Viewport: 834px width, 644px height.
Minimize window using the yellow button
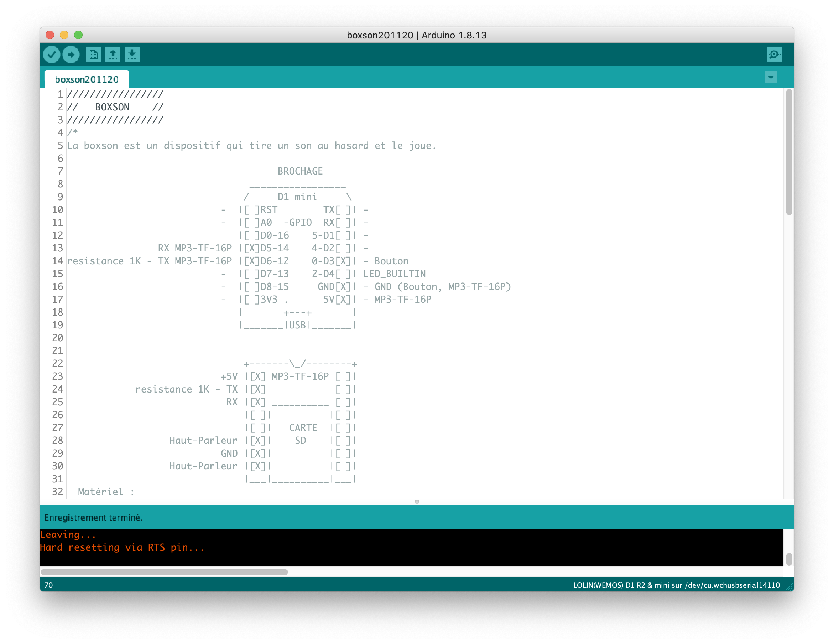[64, 35]
